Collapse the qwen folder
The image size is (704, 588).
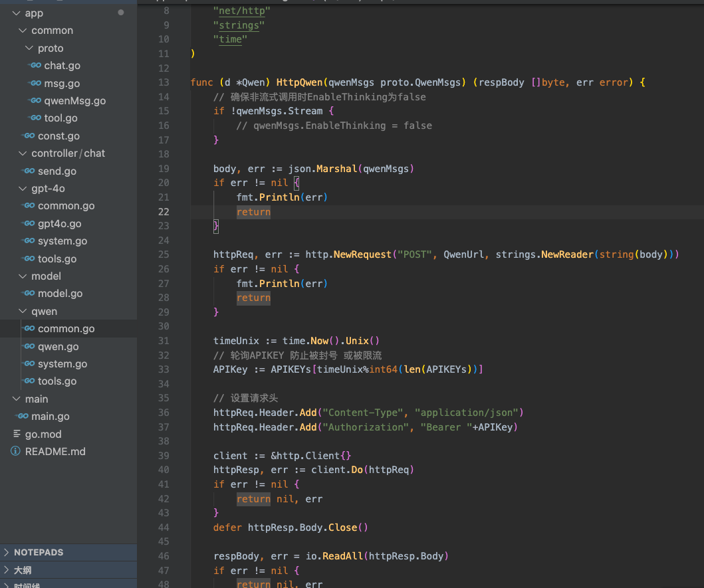click(23, 312)
